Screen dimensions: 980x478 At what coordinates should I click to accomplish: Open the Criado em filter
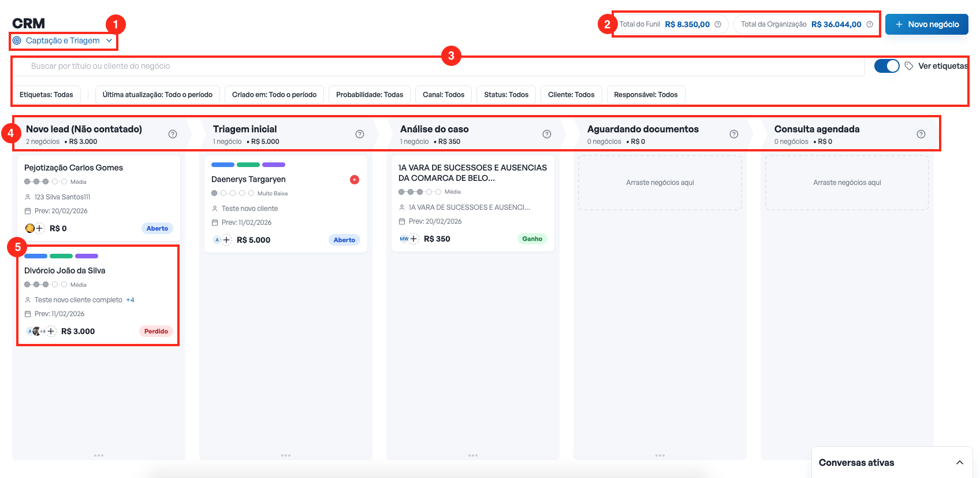(x=274, y=95)
